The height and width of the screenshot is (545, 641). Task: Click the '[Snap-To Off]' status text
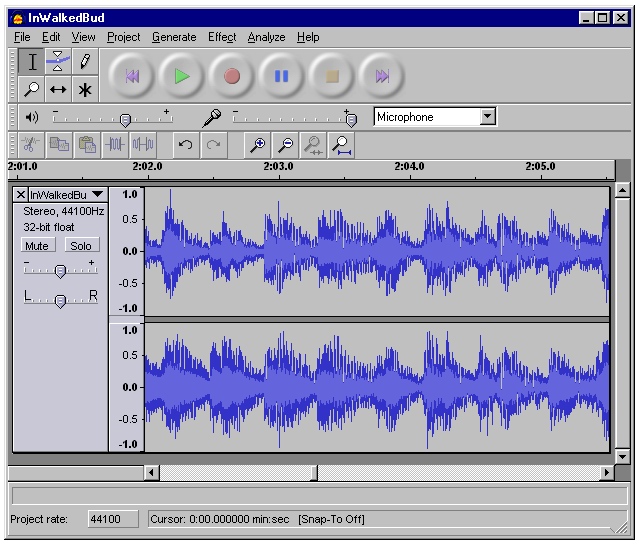[x=331, y=519]
